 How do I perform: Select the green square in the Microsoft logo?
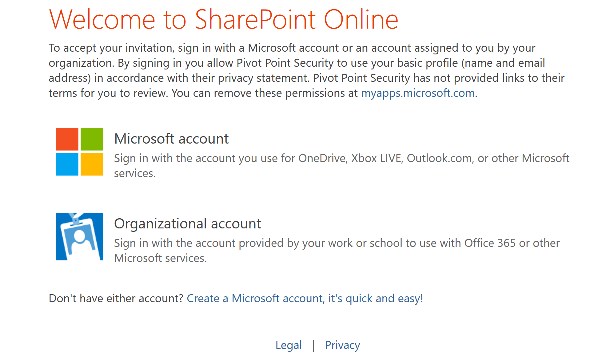pos(92,139)
